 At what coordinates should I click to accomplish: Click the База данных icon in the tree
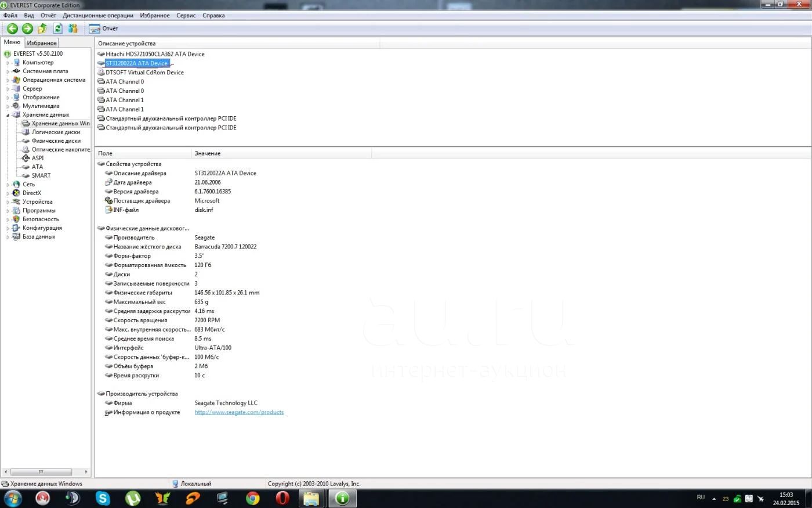(16, 237)
